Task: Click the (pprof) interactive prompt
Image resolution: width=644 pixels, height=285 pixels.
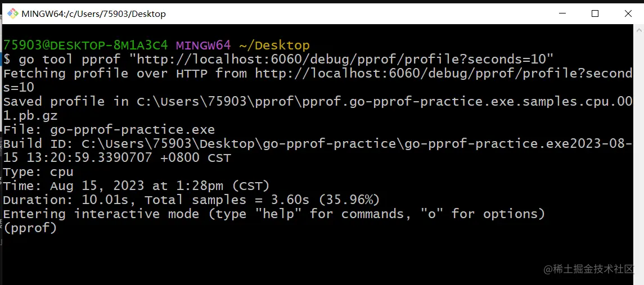Action: 30,228
